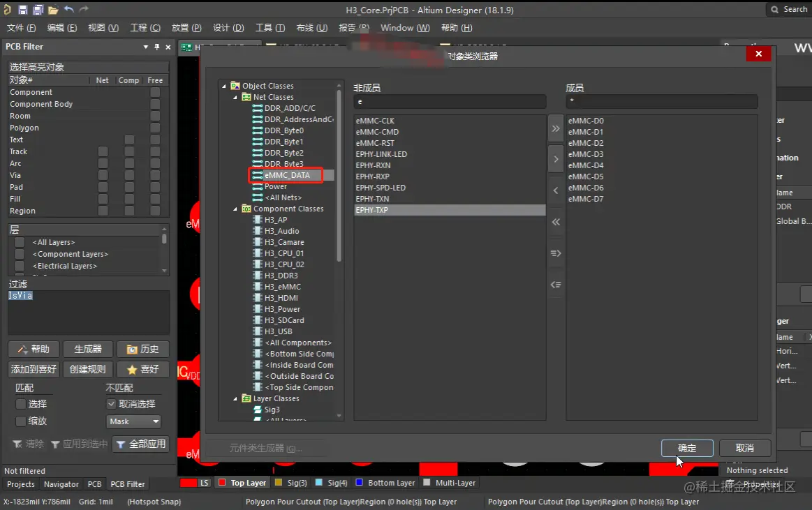Image resolution: width=812 pixels, height=510 pixels.
Task: Select the DDR_Byte0 net class
Action: tap(283, 130)
